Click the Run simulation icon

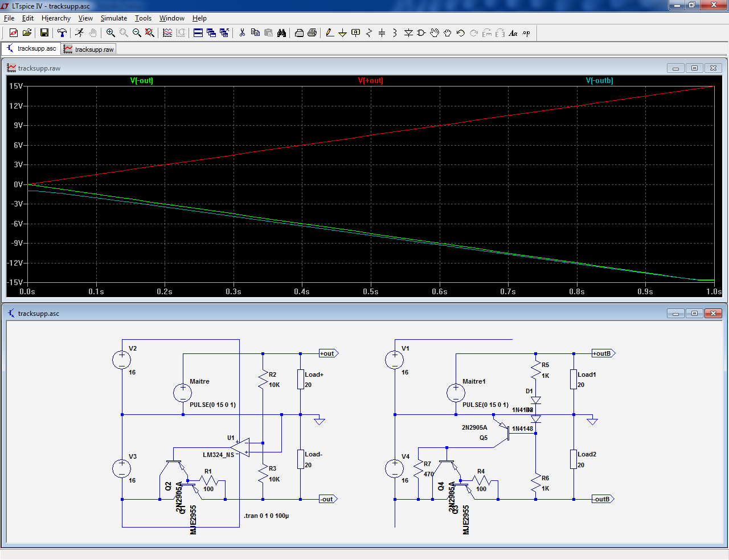pos(79,33)
